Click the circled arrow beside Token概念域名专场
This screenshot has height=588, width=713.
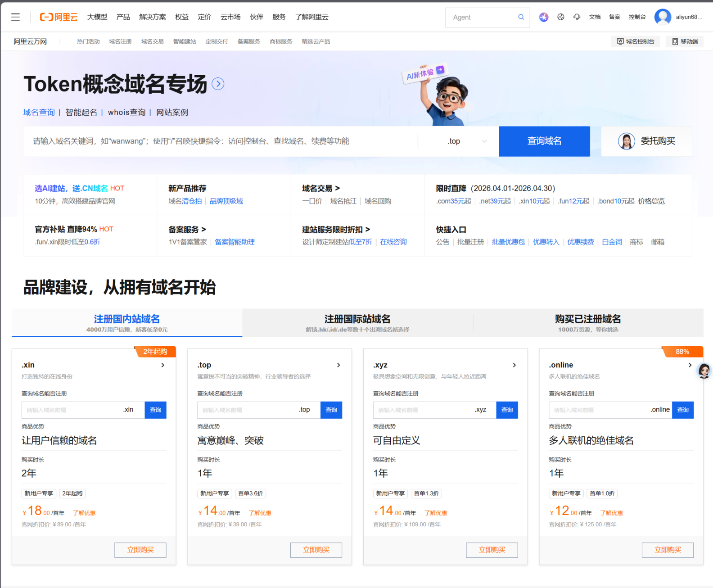point(218,84)
